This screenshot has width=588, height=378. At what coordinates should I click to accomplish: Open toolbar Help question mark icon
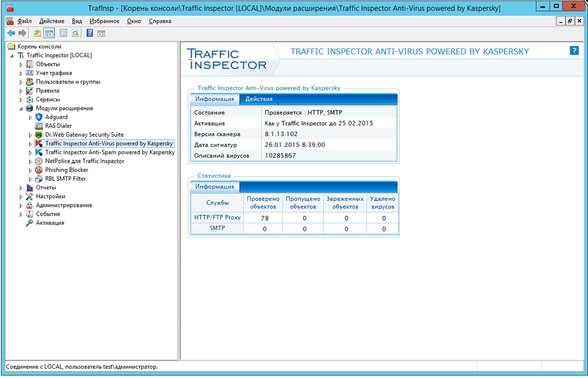90,33
